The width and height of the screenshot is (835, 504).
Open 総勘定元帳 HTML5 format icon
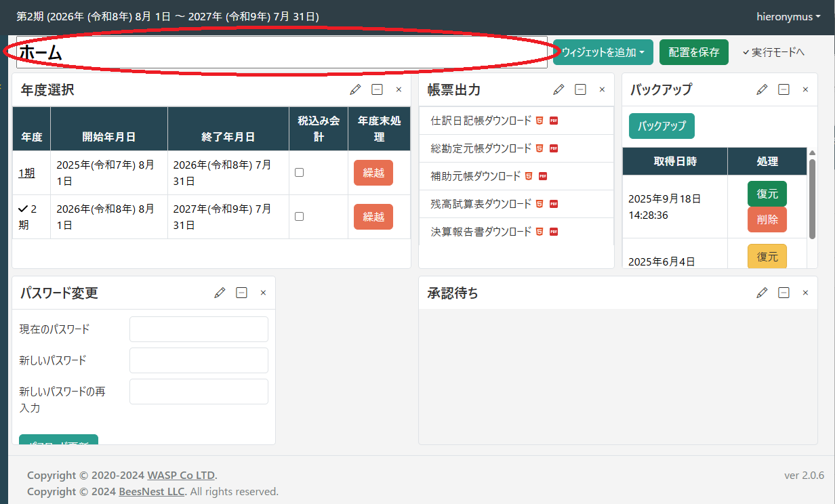click(539, 148)
